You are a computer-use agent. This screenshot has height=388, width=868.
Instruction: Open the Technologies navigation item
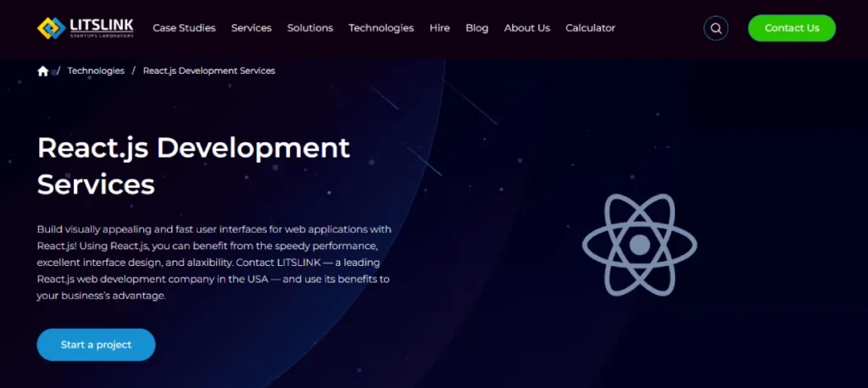pos(381,28)
